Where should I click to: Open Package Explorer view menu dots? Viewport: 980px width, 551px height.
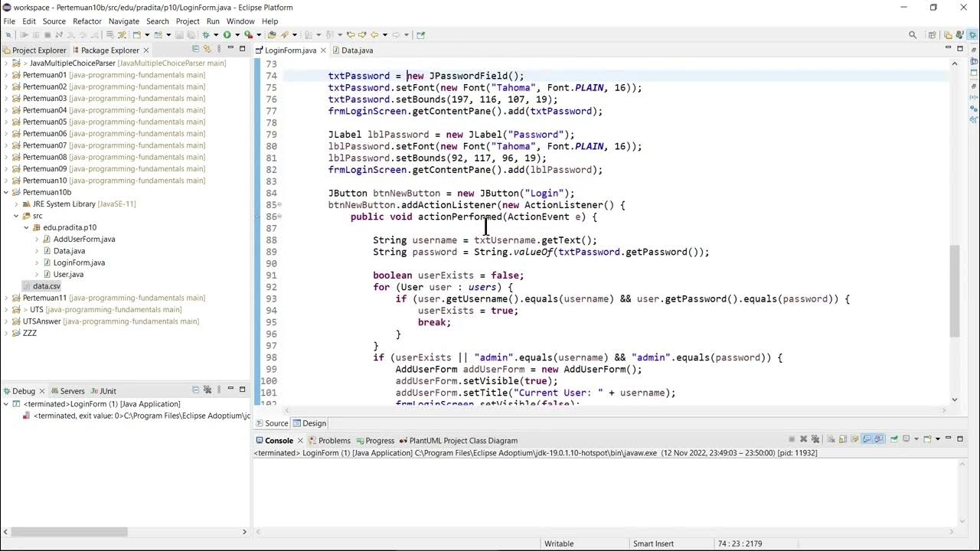(218, 49)
